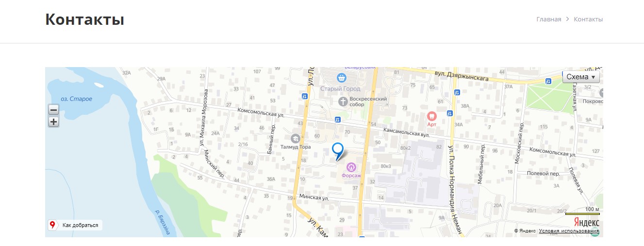
Task: Zoom out the map with the minus button
Action: pos(53,110)
